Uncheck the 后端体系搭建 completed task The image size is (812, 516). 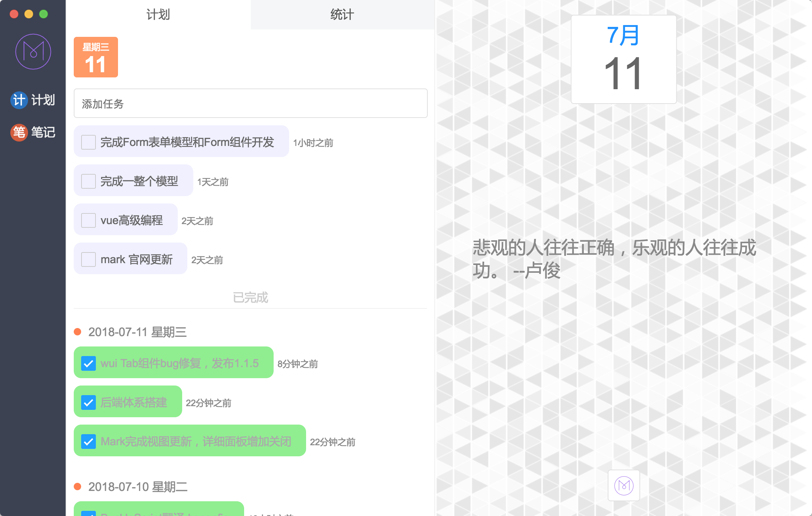tap(89, 402)
